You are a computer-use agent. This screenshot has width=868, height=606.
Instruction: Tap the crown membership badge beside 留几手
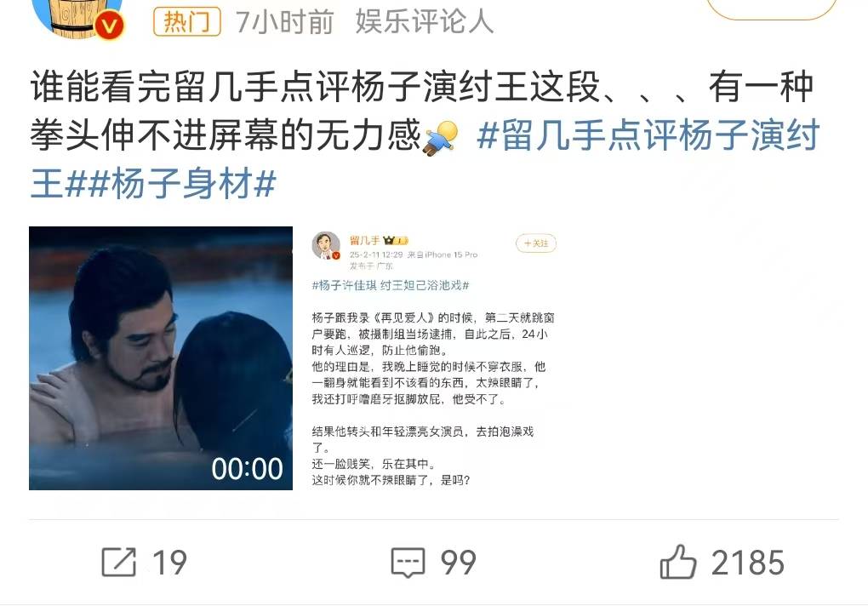[x=395, y=241]
